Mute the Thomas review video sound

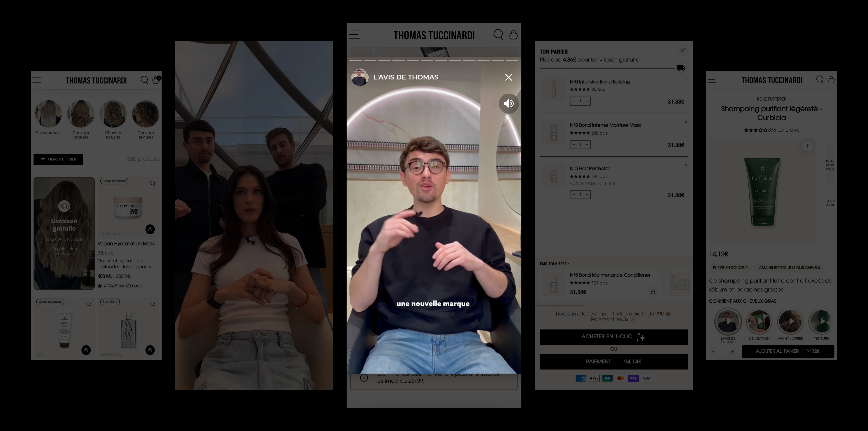[508, 104]
